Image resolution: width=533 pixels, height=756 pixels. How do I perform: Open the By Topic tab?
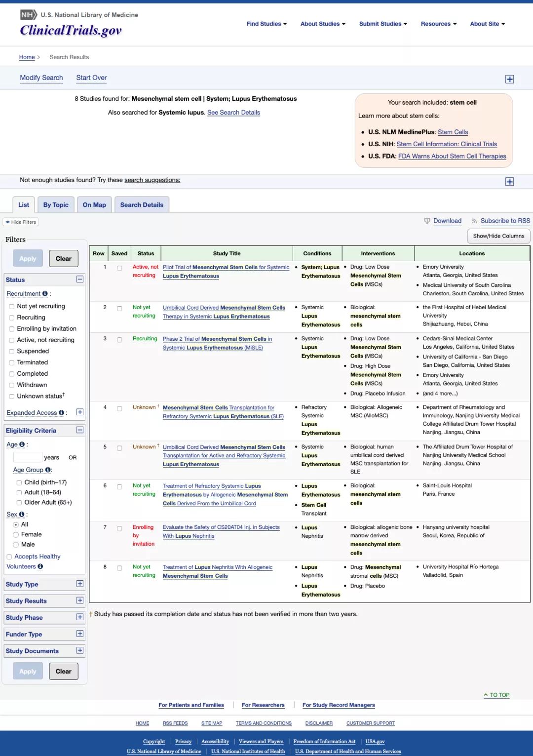click(56, 205)
